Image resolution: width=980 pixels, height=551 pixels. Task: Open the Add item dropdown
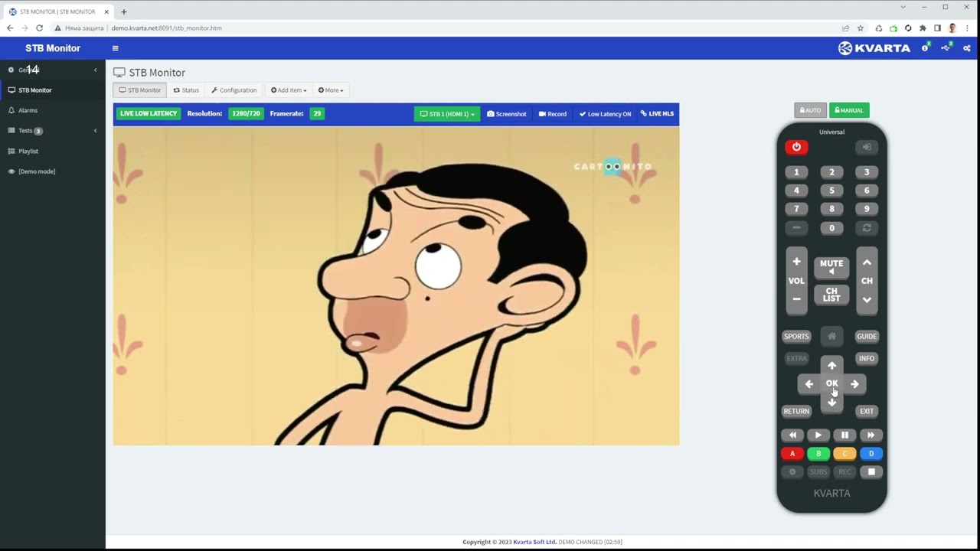pyautogui.click(x=289, y=90)
